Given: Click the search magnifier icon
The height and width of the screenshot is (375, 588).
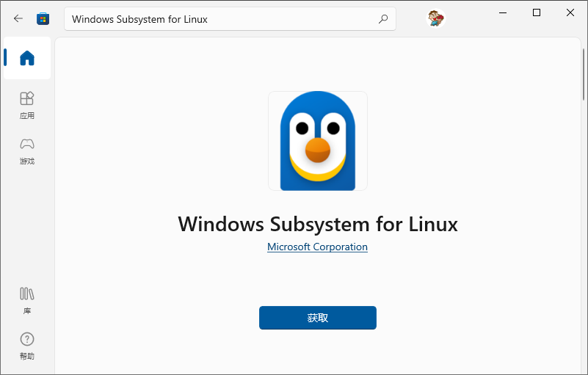Looking at the screenshot, I should 383,19.
